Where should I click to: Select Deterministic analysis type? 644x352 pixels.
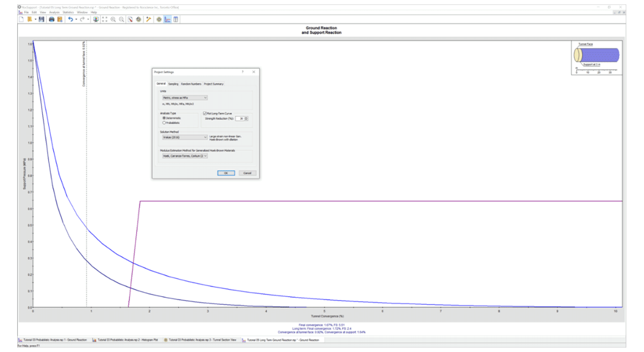pyautogui.click(x=172, y=118)
